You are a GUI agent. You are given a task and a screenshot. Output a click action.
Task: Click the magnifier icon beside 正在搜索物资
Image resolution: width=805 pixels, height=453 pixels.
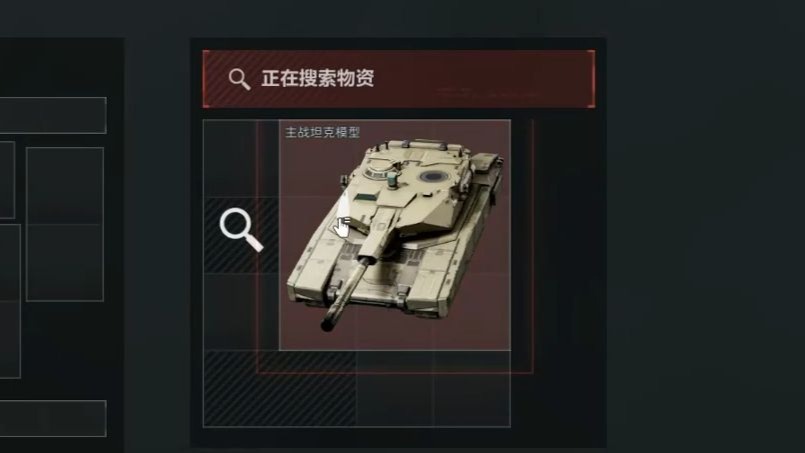pos(239,80)
